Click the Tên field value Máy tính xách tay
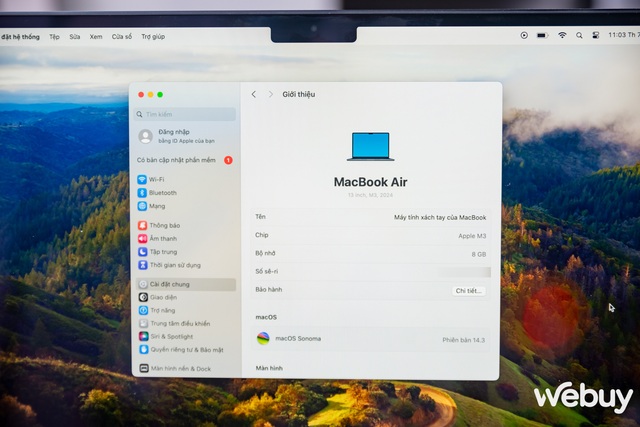Screen dimensions: 640x427 click(440, 218)
